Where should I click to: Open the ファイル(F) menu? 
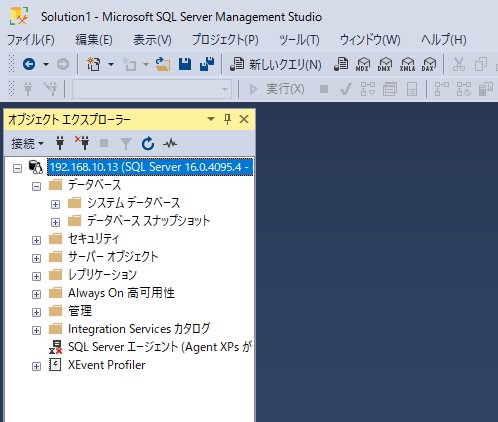click(31, 40)
